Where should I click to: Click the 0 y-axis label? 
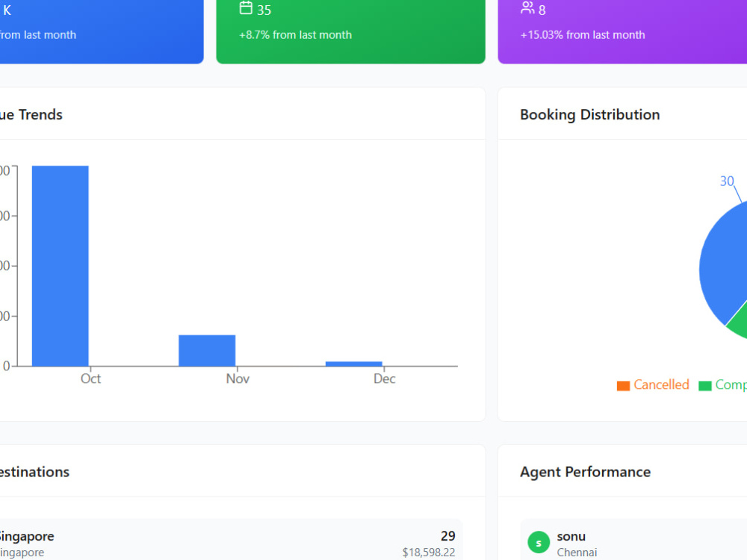click(6, 366)
